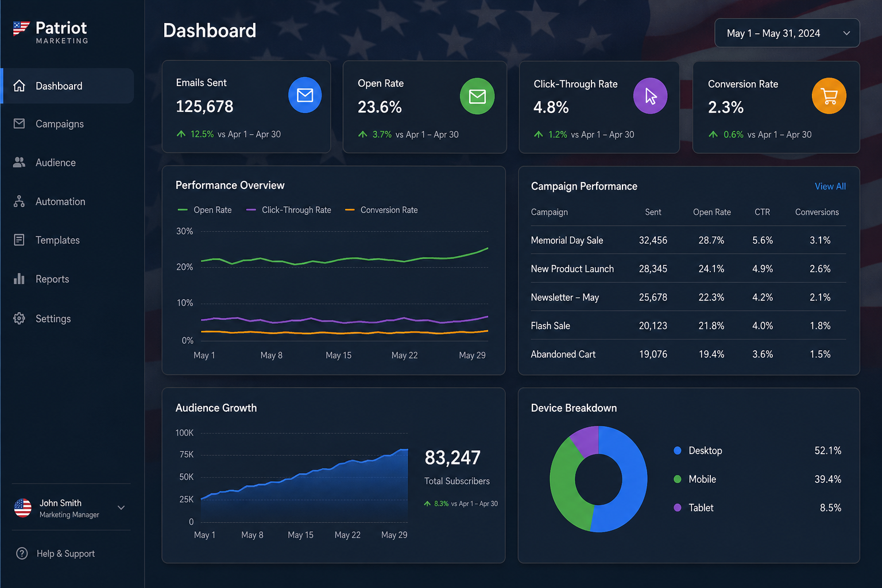882x588 pixels.
Task: Click the 83,247 total subscribers figure
Action: [452, 458]
